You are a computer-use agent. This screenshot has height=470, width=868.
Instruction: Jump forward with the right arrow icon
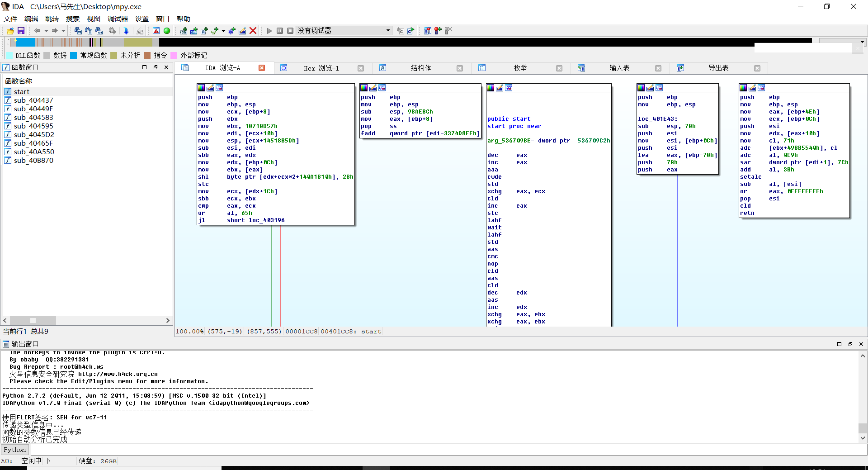[x=55, y=31]
